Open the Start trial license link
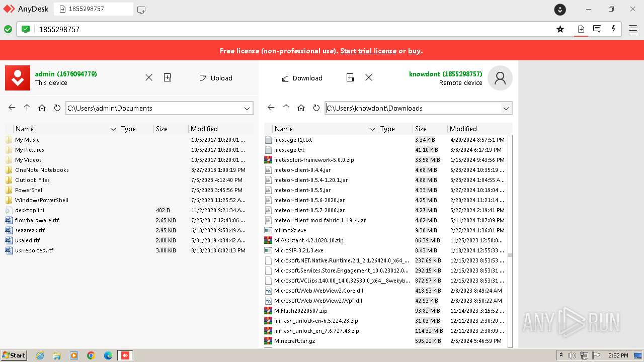 click(368, 51)
